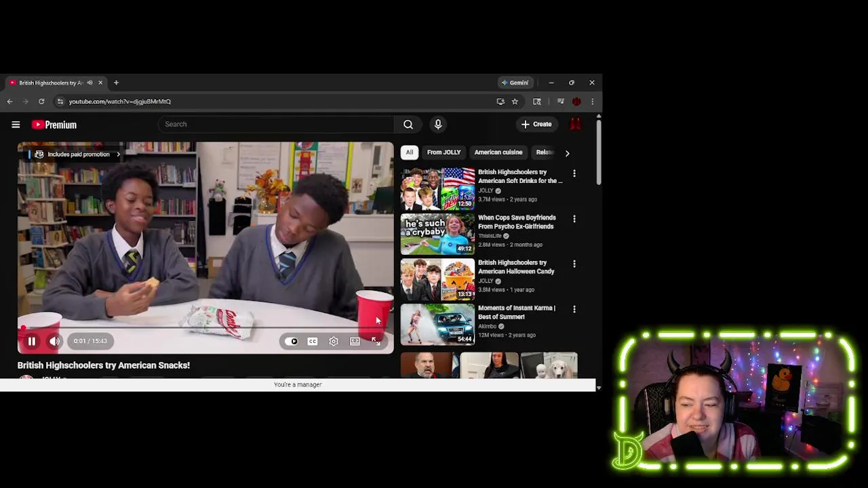Click the install/cast icon in address bar

500,102
